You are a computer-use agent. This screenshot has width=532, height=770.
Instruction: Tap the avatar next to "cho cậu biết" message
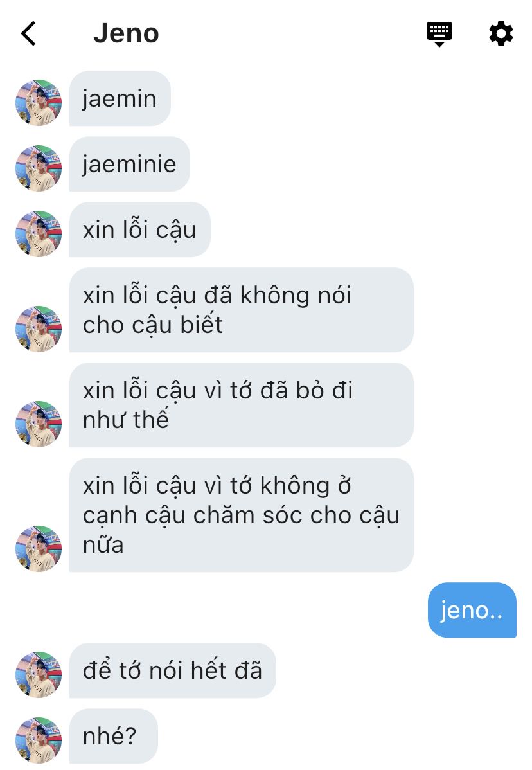point(39,329)
